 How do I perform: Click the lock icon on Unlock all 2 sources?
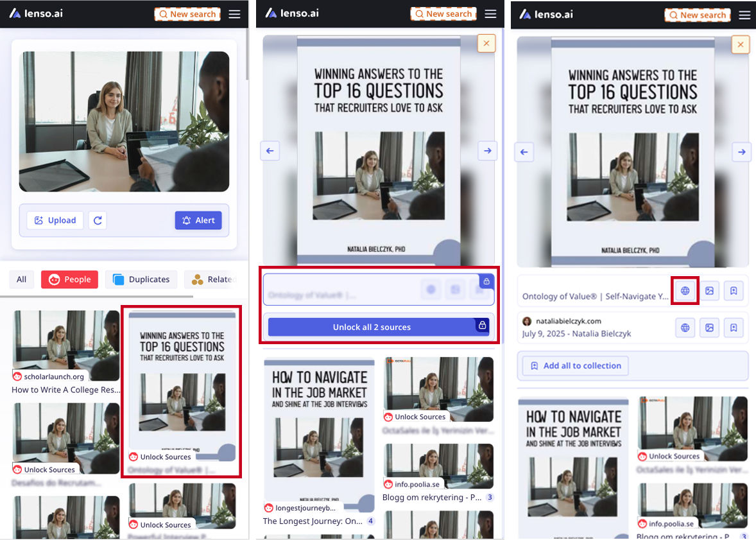click(482, 326)
